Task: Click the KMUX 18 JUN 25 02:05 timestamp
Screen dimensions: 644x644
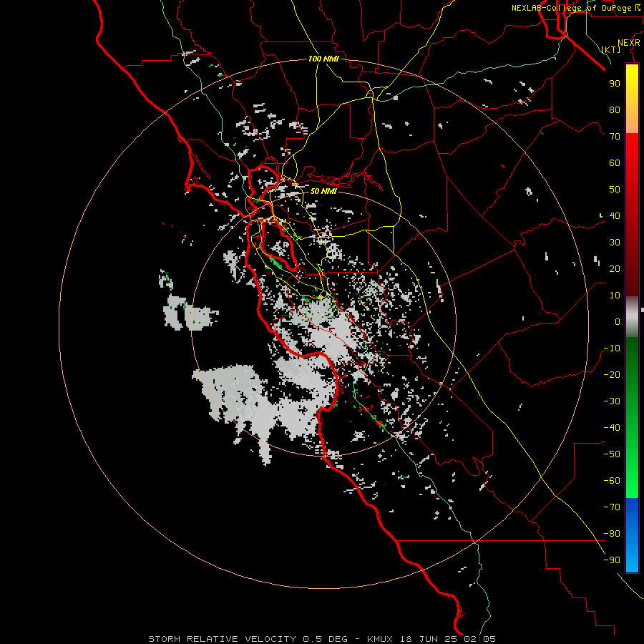Action: [x=431, y=639]
